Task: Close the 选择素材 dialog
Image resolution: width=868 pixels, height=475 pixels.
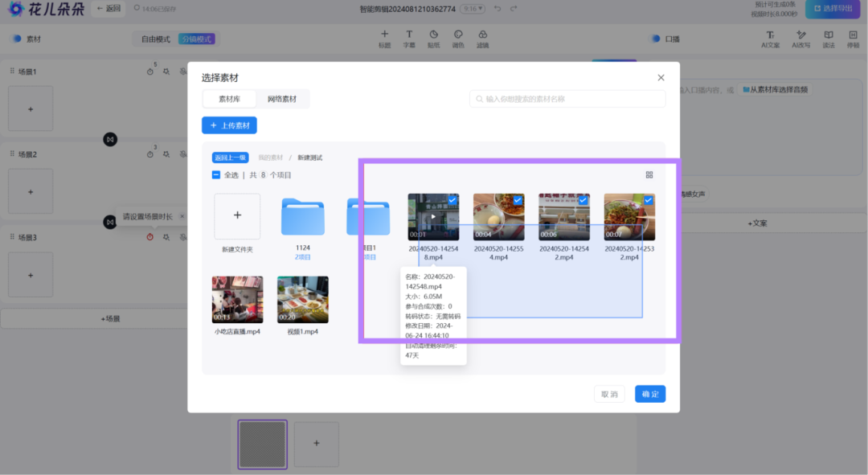Action: pos(661,77)
